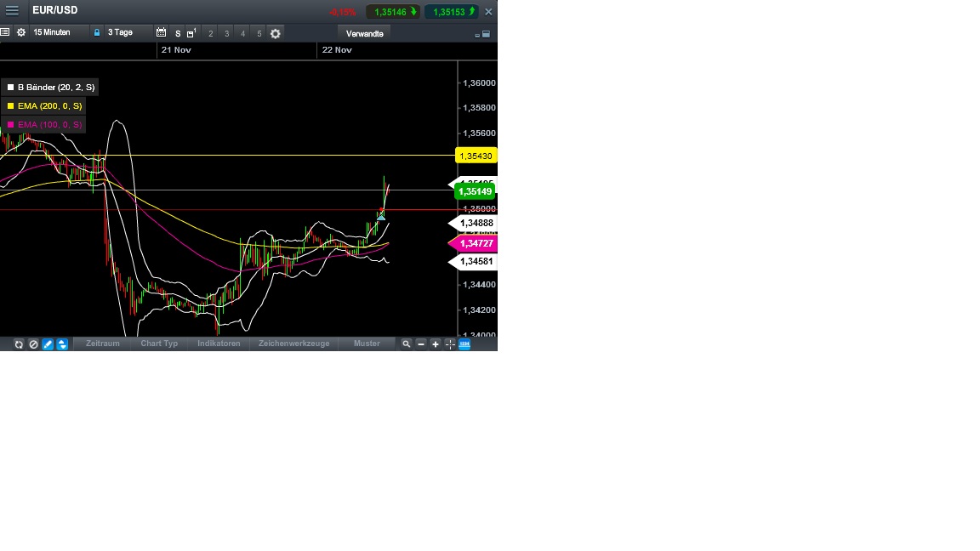This screenshot has width=980, height=551.
Task: Click the refresh chart icon
Action: [19, 344]
